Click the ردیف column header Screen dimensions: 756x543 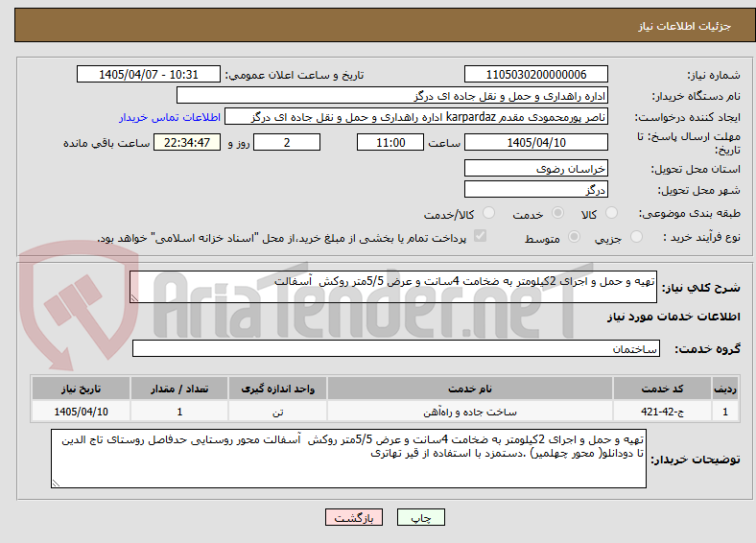pyautogui.click(x=725, y=389)
